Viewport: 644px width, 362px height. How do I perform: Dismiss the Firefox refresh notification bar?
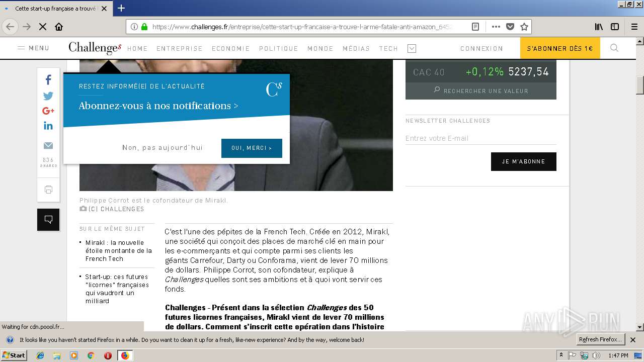tap(633, 340)
